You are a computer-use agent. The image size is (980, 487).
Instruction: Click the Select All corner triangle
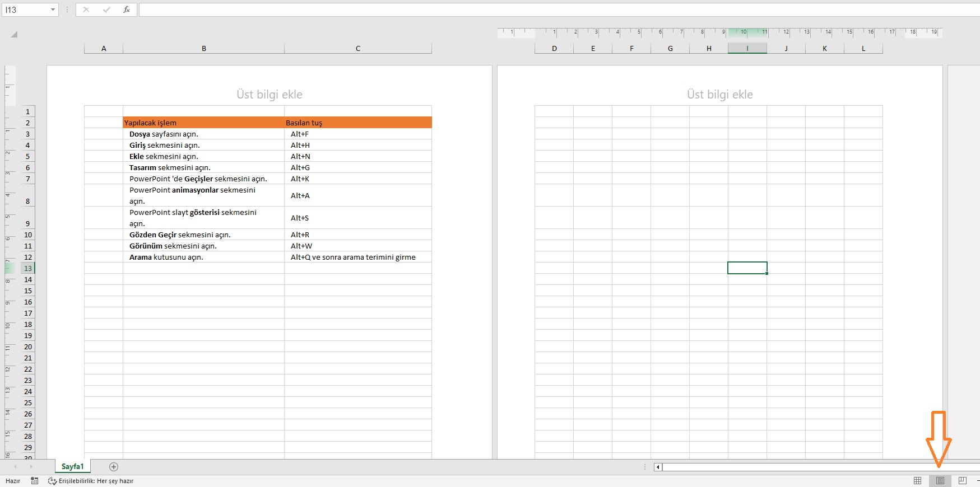point(14,34)
